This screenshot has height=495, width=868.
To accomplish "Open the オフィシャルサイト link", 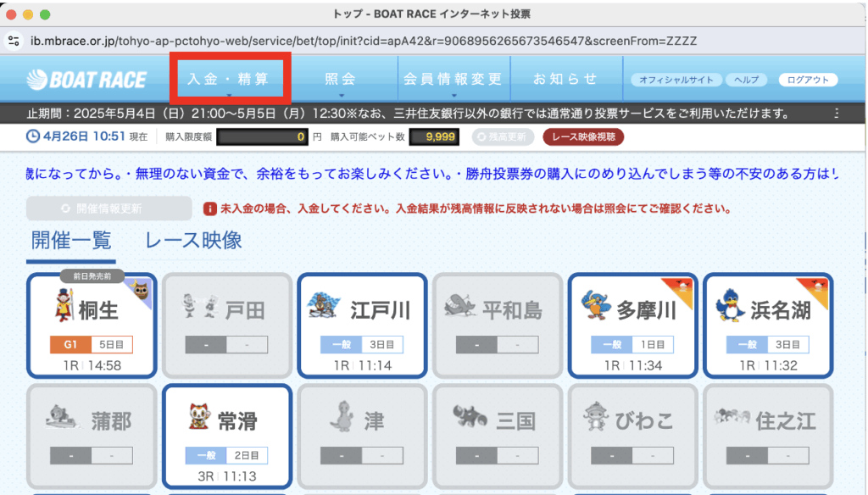I will [676, 80].
